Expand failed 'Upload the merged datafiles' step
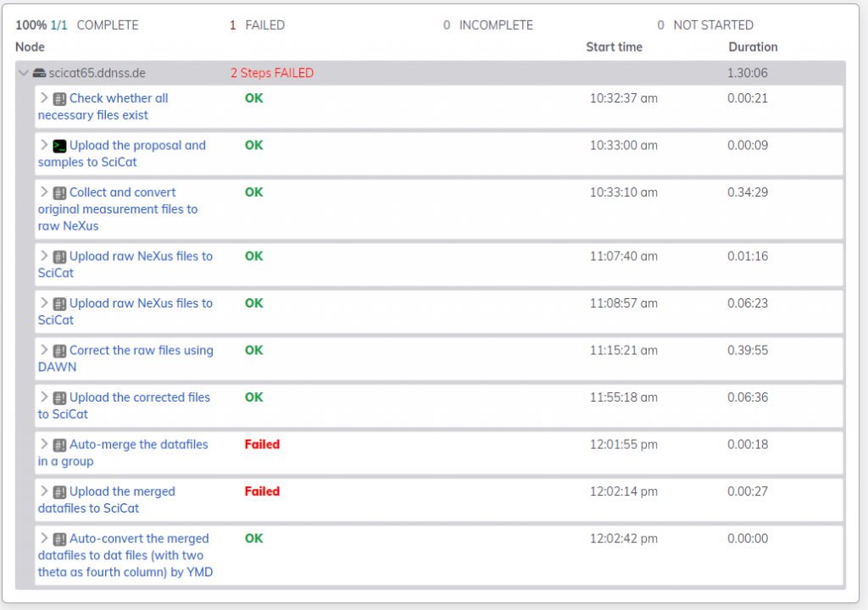Image resolution: width=868 pixels, height=610 pixels. pos(44,491)
